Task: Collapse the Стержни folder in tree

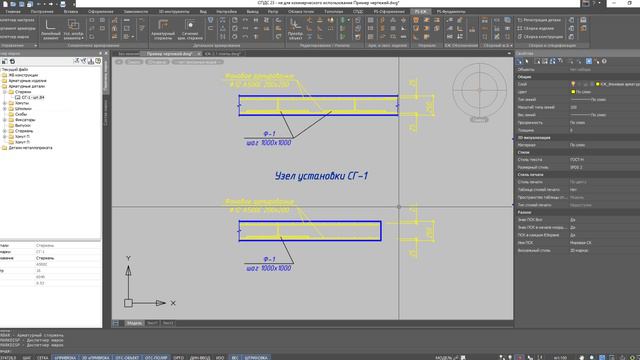Action: (x=5, y=92)
